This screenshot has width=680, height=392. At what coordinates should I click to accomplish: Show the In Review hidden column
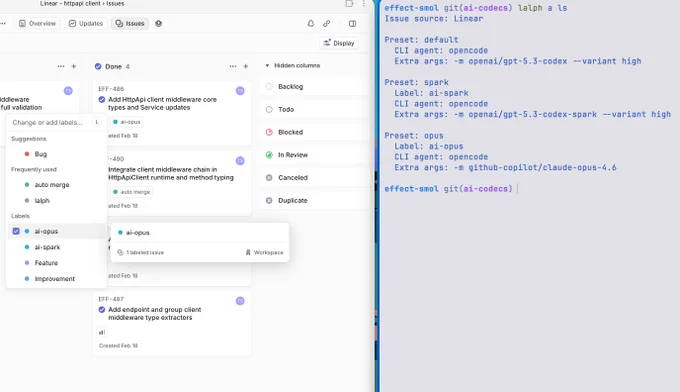(314, 155)
